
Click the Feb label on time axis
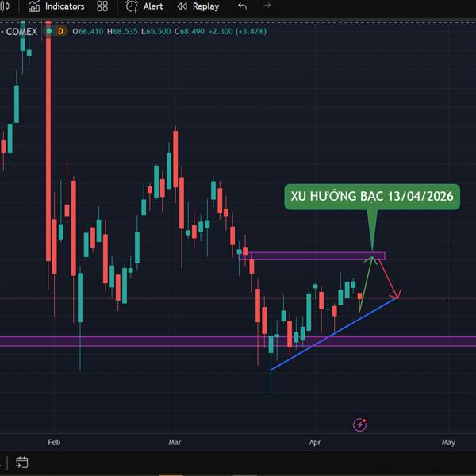pyautogui.click(x=54, y=443)
